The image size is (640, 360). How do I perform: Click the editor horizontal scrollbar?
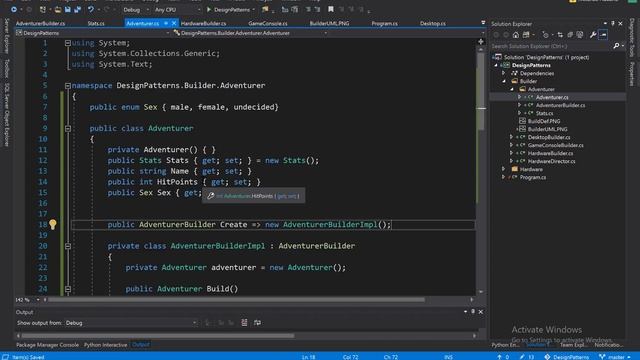(237, 300)
